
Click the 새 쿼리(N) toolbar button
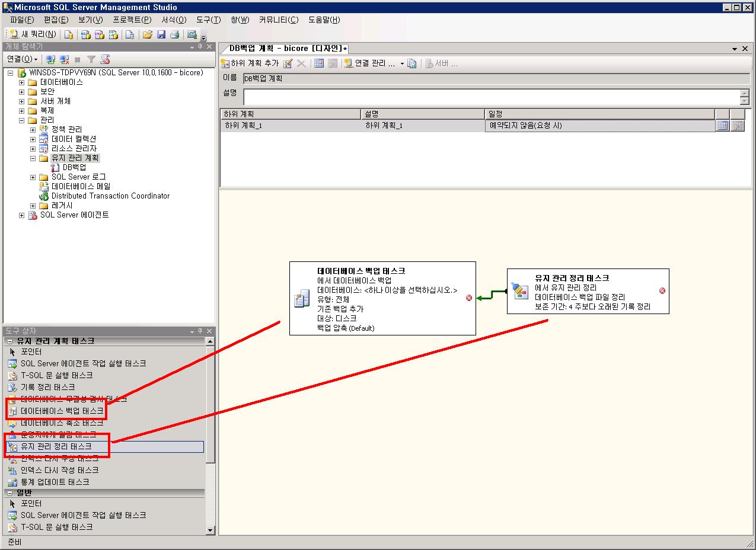tap(33, 34)
